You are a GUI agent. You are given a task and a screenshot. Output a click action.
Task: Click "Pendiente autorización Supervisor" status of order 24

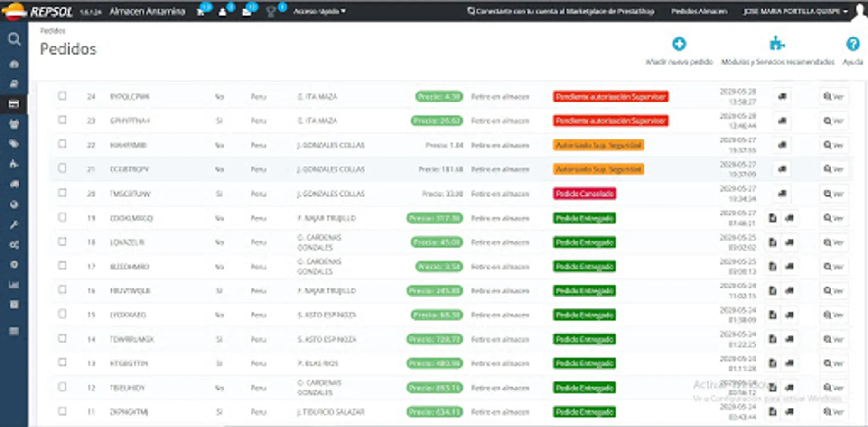point(611,97)
